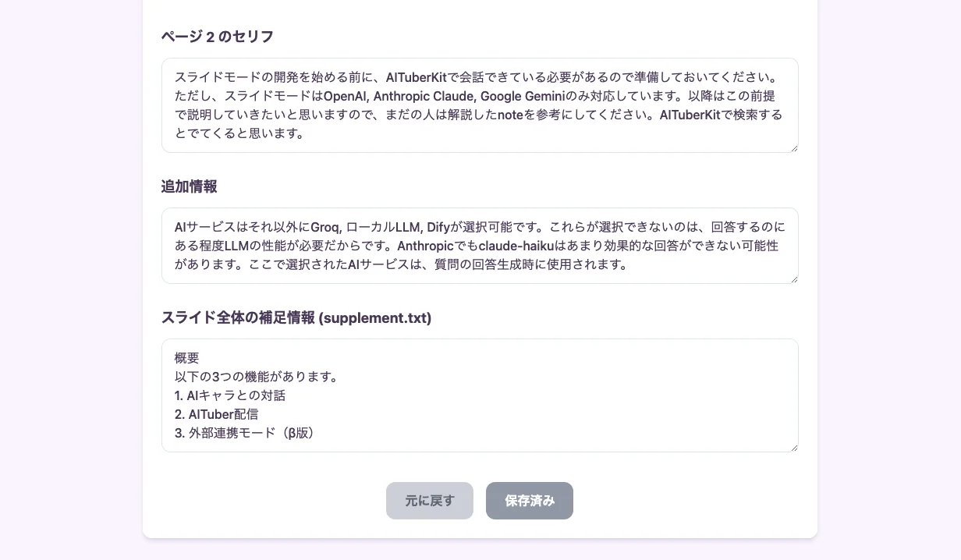Click the line 3. 外部連携モード（β版）

pyautogui.click(x=244, y=433)
